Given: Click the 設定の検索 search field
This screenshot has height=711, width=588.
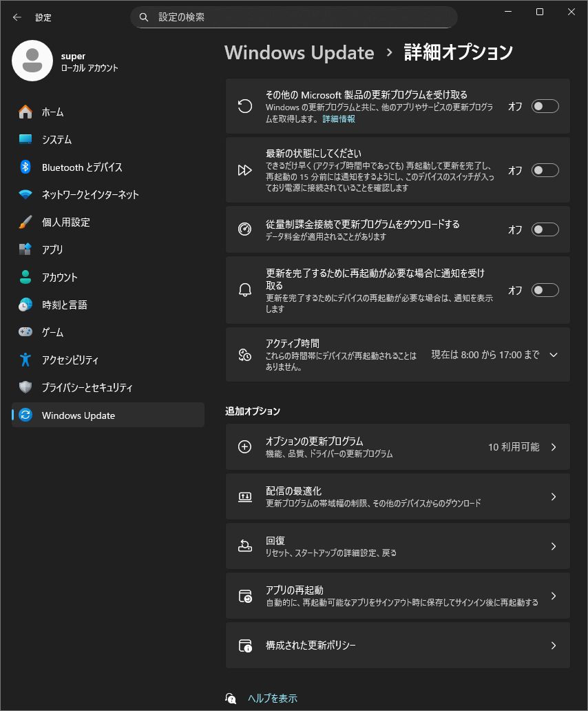Looking at the screenshot, I should (x=294, y=17).
